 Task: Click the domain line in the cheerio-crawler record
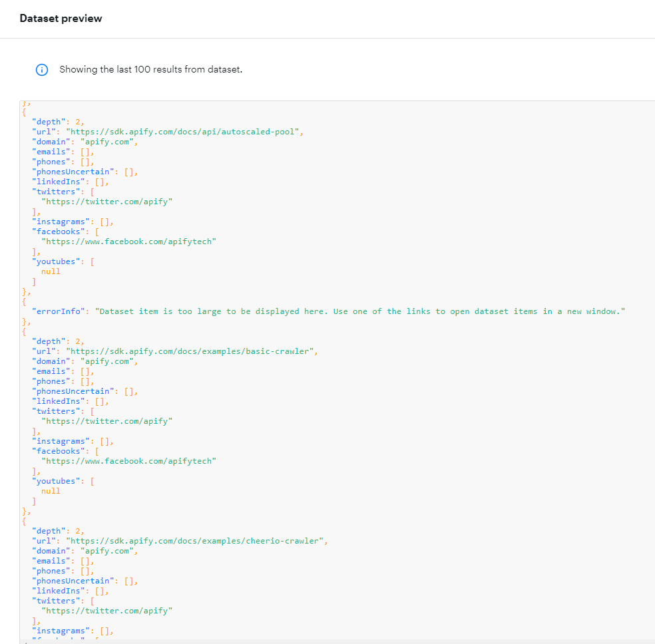(85, 551)
